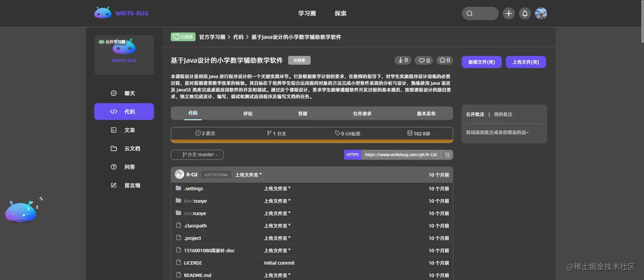Click the plus create icon in the header
The image size is (644, 280).
[509, 14]
